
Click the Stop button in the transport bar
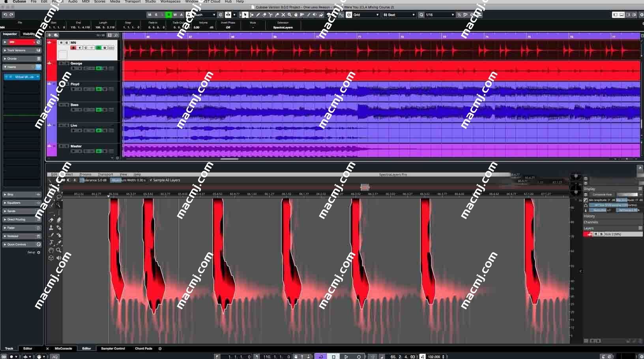333,357
